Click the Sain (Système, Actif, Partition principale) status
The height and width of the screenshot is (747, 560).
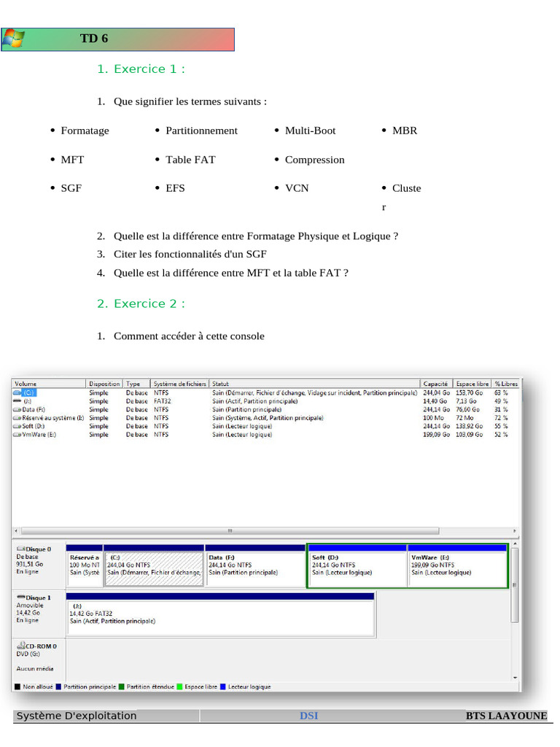pyautogui.click(x=268, y=418)
